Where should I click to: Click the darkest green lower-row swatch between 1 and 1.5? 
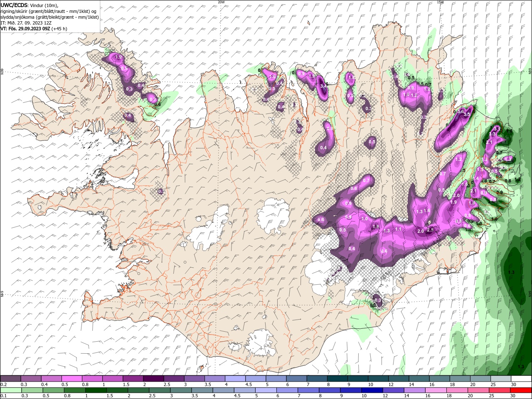pyautogui.click(x=96, y=390)
